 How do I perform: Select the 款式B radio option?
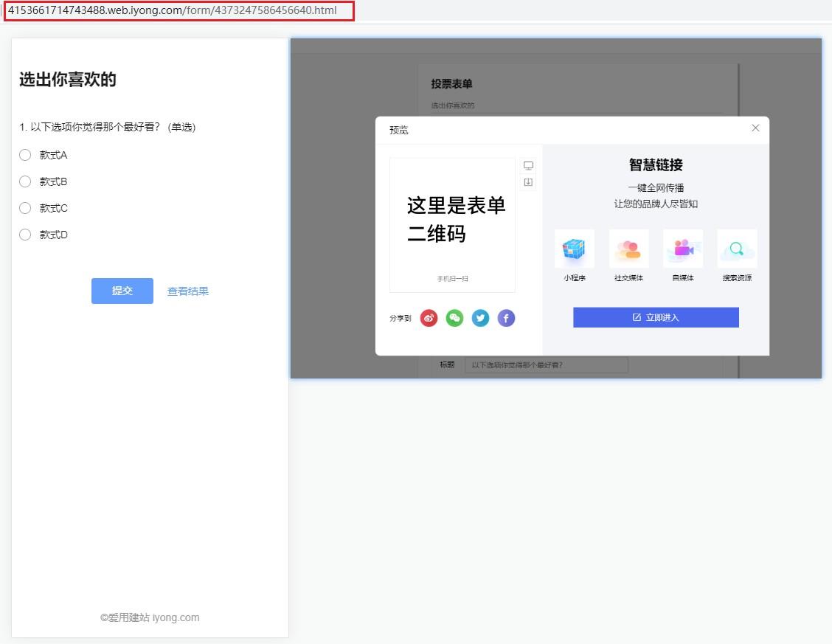click(x=25, y=181)
